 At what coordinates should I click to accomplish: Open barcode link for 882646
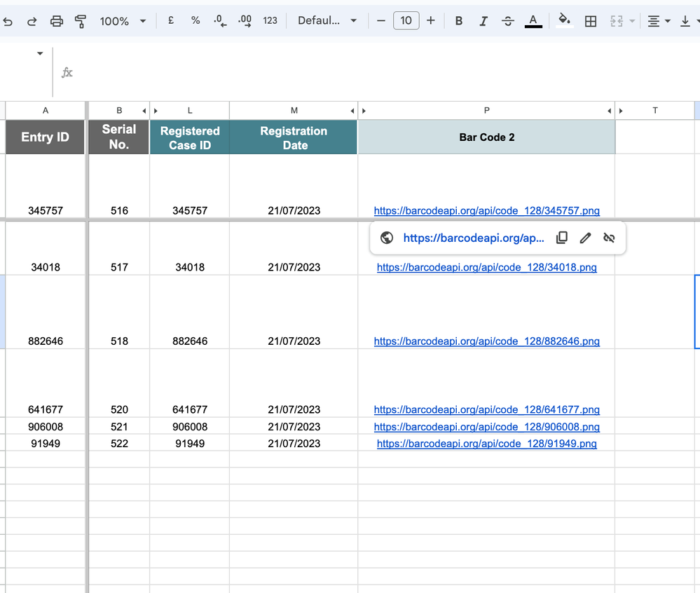486,341
